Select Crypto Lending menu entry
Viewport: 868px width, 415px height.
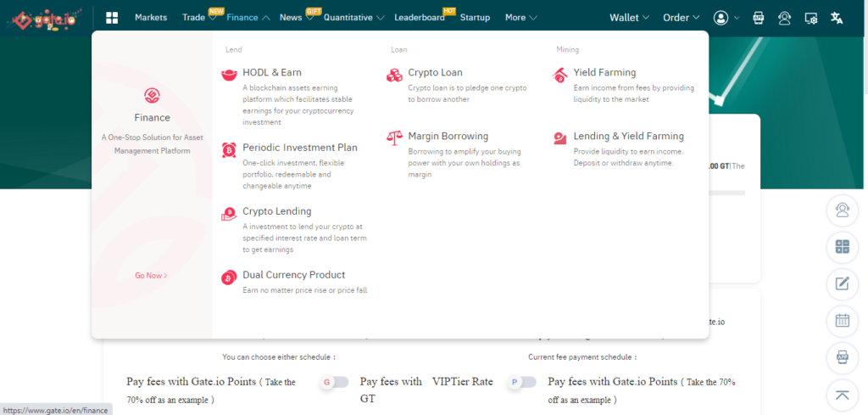coord(277,211)
